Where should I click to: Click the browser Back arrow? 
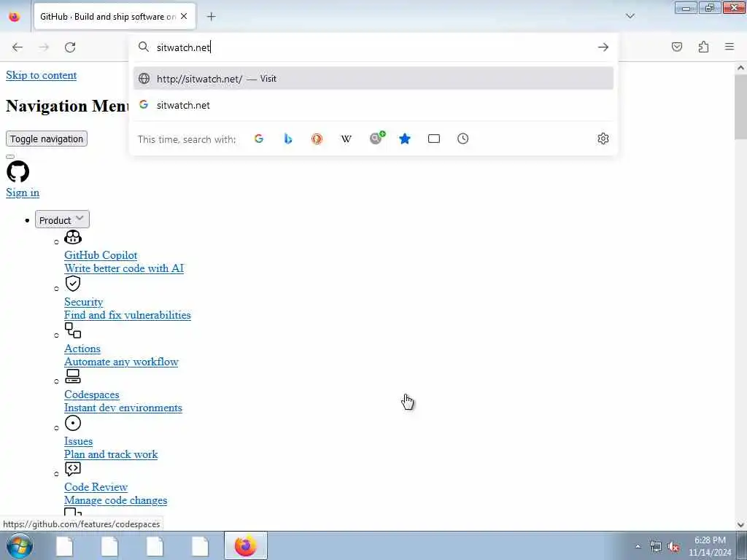click(18, 47)
